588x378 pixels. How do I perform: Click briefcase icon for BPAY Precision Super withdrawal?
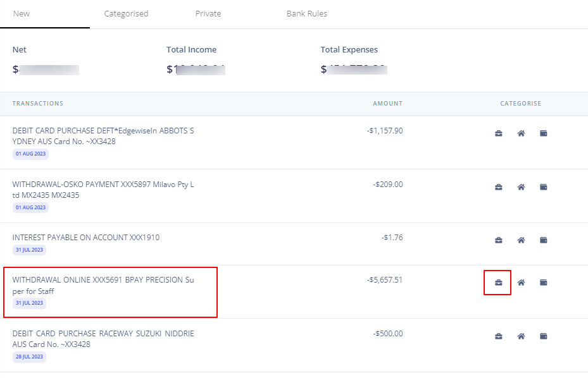(498, 283)
